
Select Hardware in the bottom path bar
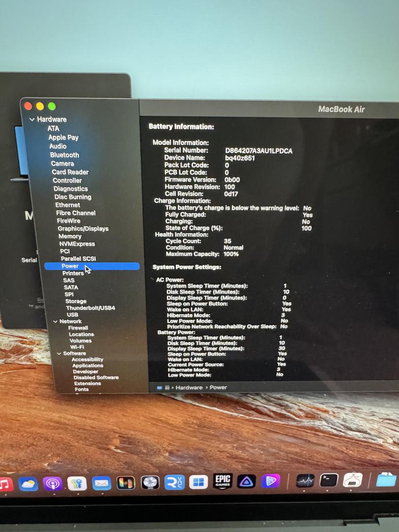pos(189,388)
